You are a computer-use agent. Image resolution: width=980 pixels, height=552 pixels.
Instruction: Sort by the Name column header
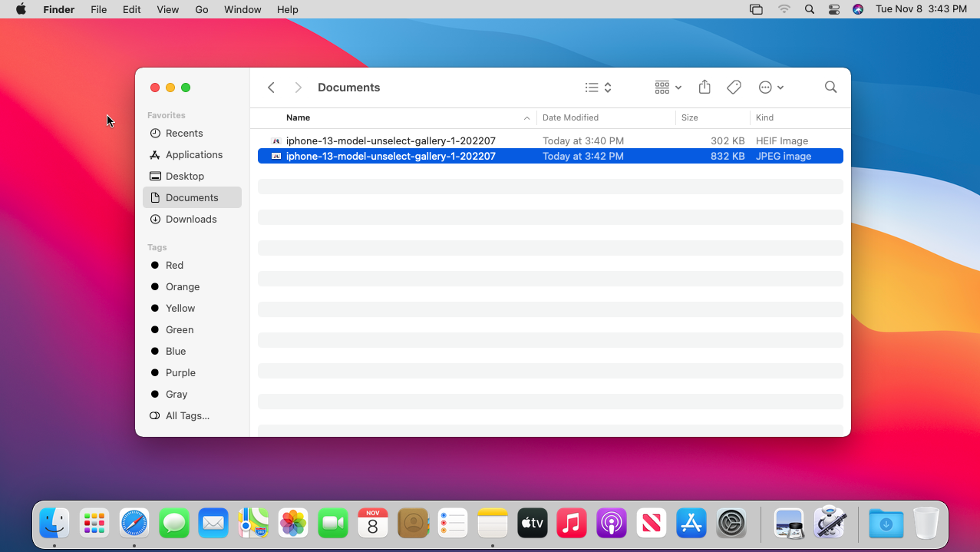(298, 117)
